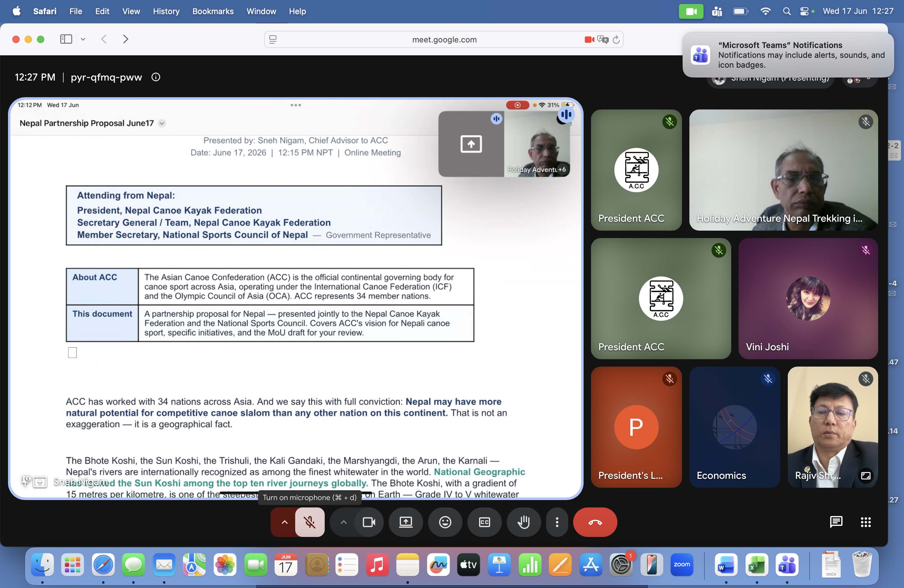The width and height of the screenshot is (904, 588).
Task: Open the View menu
Action: click(x=131, y=11)
